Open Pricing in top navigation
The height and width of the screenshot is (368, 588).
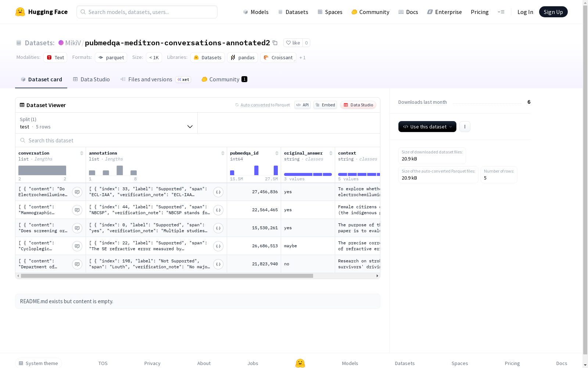[x=480, y=12]
